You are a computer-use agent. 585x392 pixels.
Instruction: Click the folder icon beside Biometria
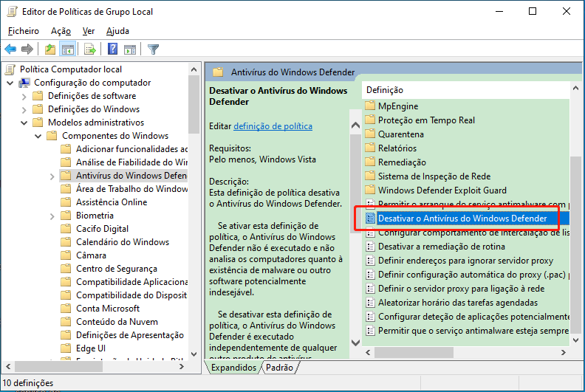pyautogui.click(x=66, y=216)
